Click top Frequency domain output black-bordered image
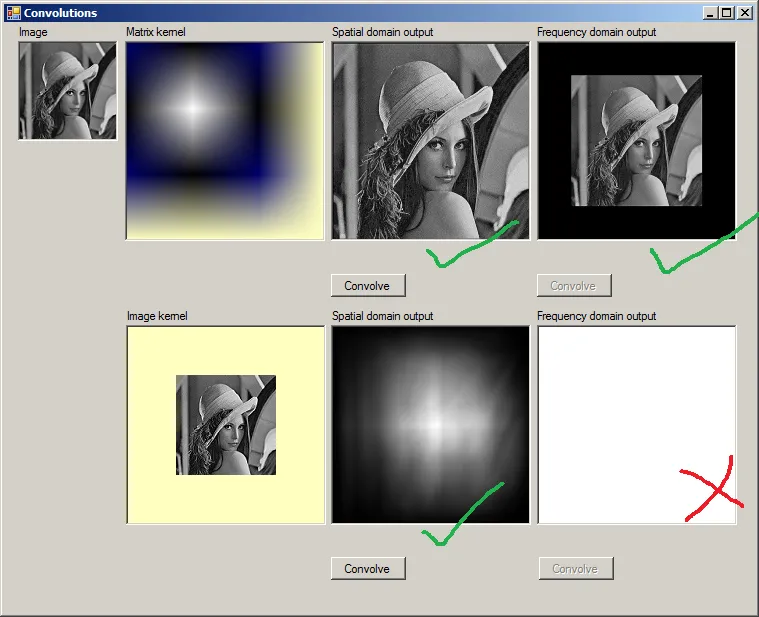Screen dimensions: 759x617 pyautogui.click(x=637, y=141)
